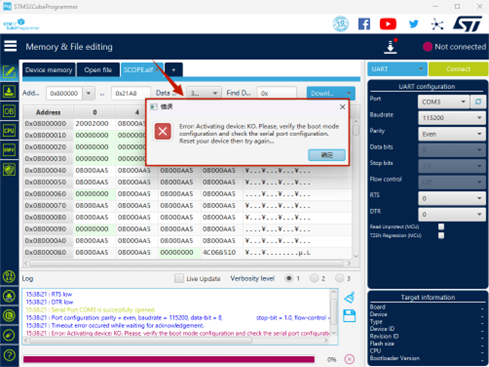
Task: Open the chip beetle sidebar icon
Action: pyautogui.click(x=9, y=296)
